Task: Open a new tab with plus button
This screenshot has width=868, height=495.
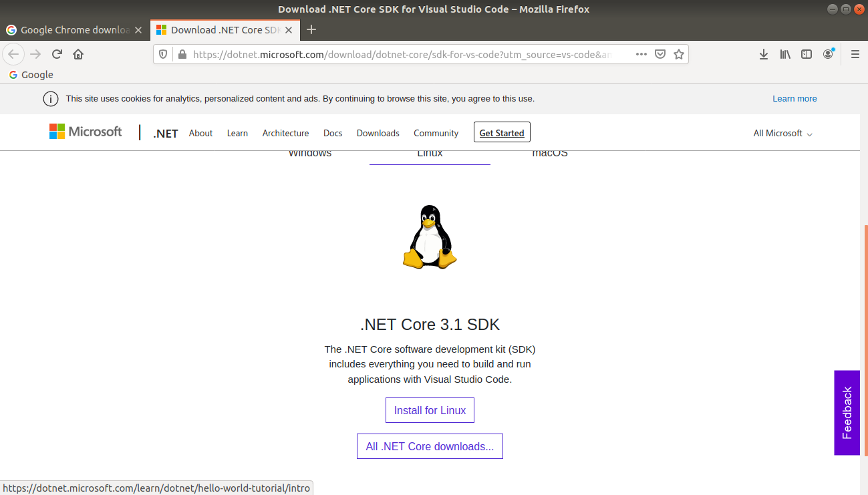Action: (x=311, y=29)
